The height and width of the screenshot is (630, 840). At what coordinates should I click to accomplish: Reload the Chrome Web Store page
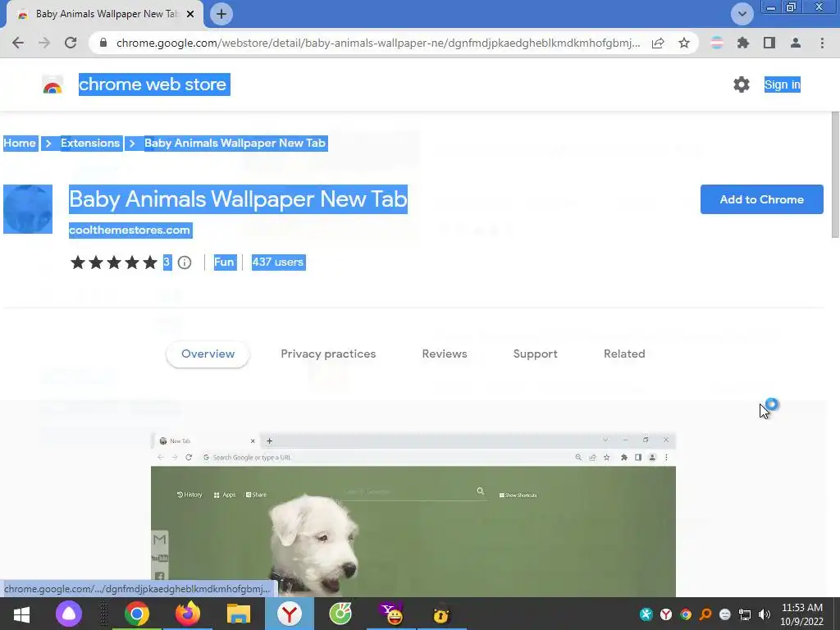pyautogui.click(x=71, y=43)
